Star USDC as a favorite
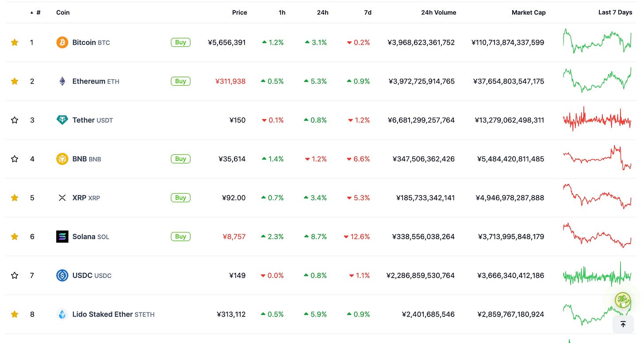 [x=15, y=275]
